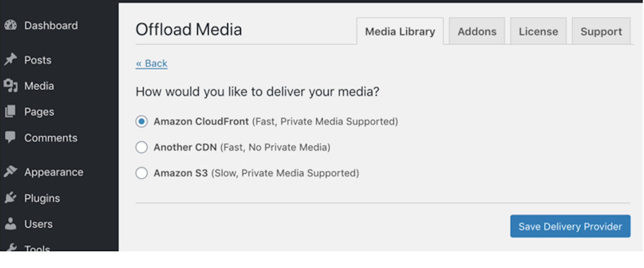Click the Users person icon
Viewport: 644px width, 268px height.
pos(11,224)
